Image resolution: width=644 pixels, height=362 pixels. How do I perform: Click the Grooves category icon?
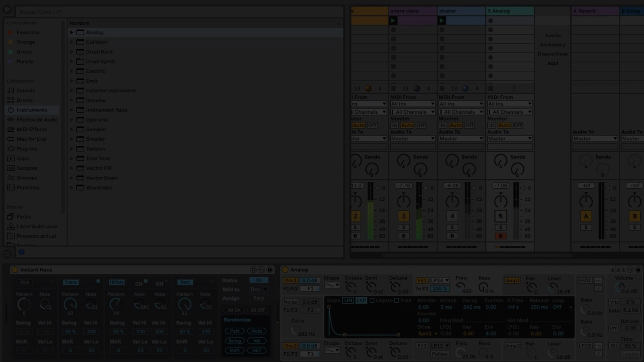11,178
